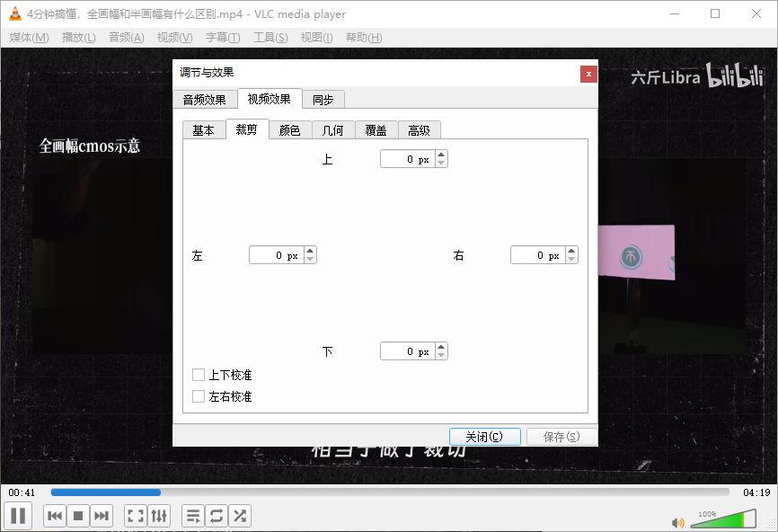Switch to 音频效果 tab

205,100
